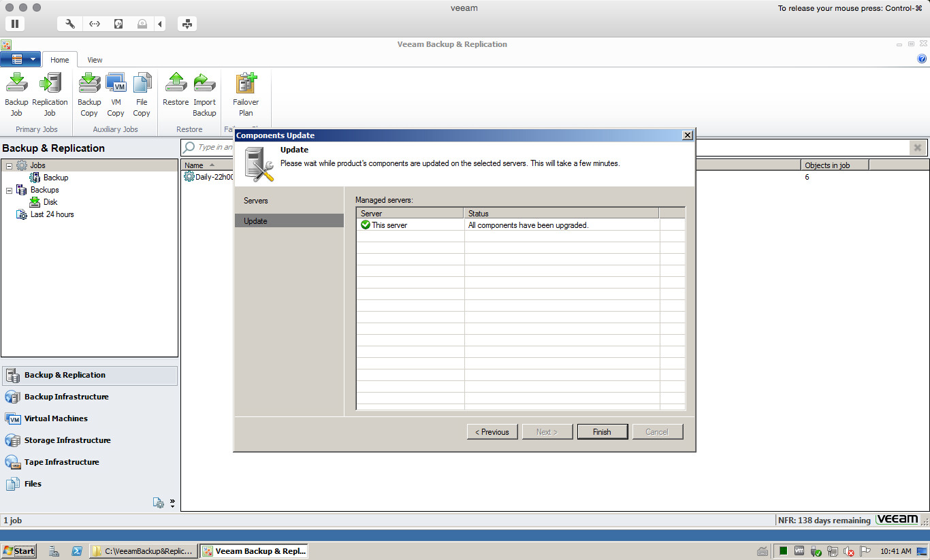Sort by the Status column header
Viewport: 930px width, 560px height.
click(561, 214)
